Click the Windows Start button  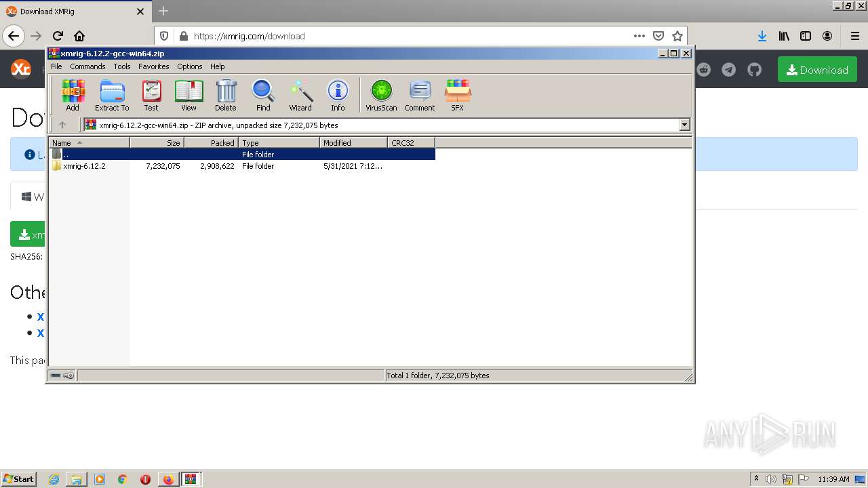pos(19,479)
